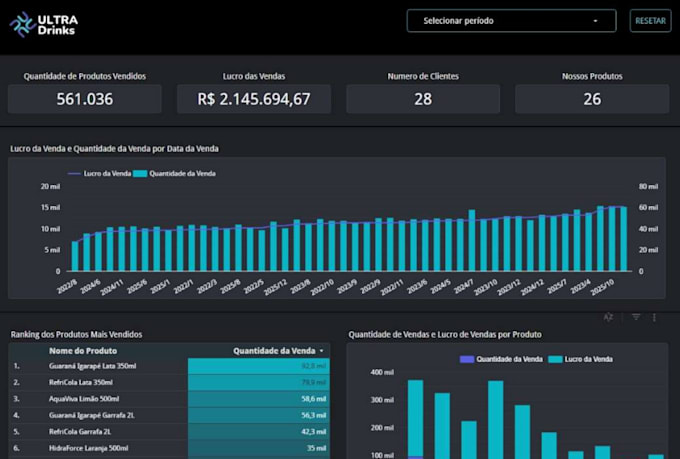This screenshot has height=459, width=680.
Task: Select row Guaraná Igarapé Garrafa 2L
Action: pos(169,416)
